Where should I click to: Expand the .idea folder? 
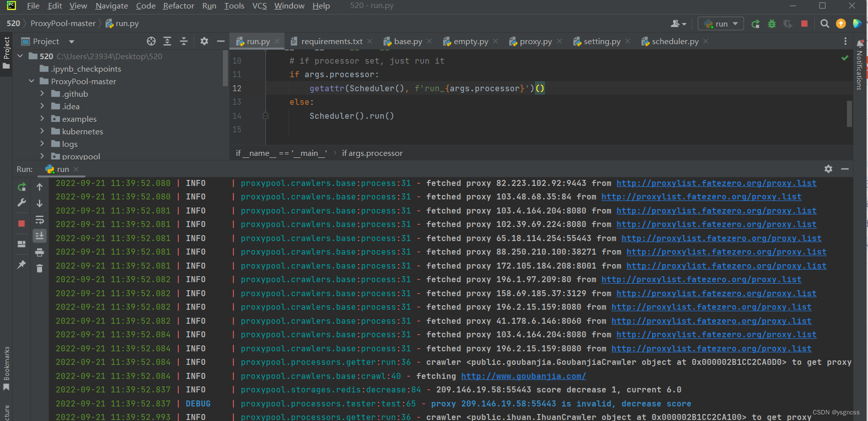pyautogui.click(x=42, y=106)
